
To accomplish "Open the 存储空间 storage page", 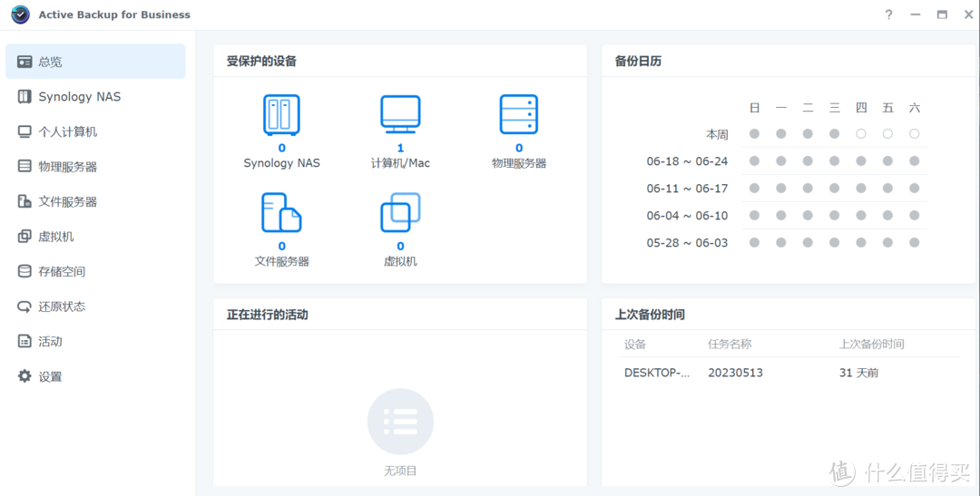I will (95, 271).
